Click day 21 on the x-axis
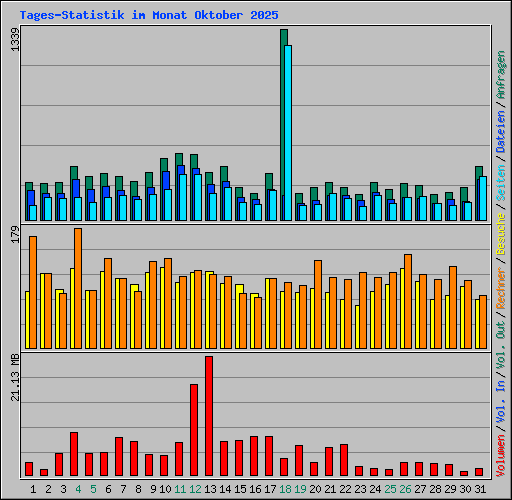The width and height of the screenshot is (512, 500). tap(330, 489)
